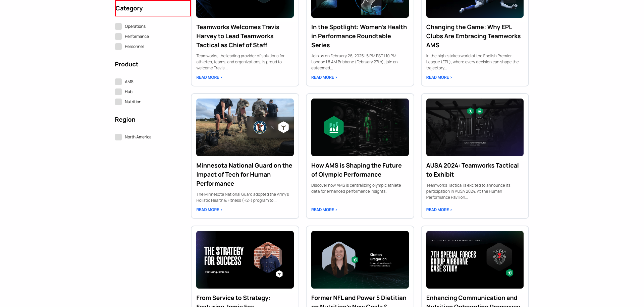The image size is (644, 307).
Task: Check the Performance filter checkbox
Action: [118, 36]
